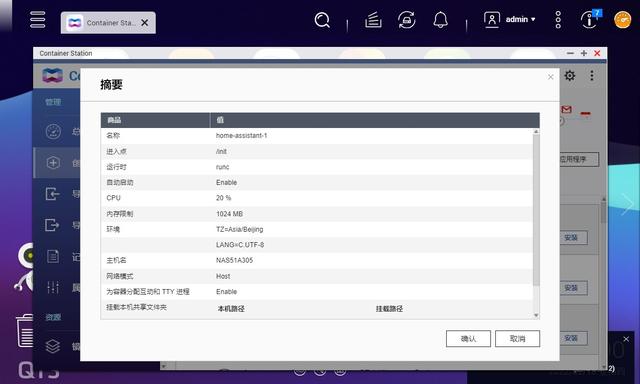
Task: Open the orange dashboard gauge icon
Action: (622, 20)
